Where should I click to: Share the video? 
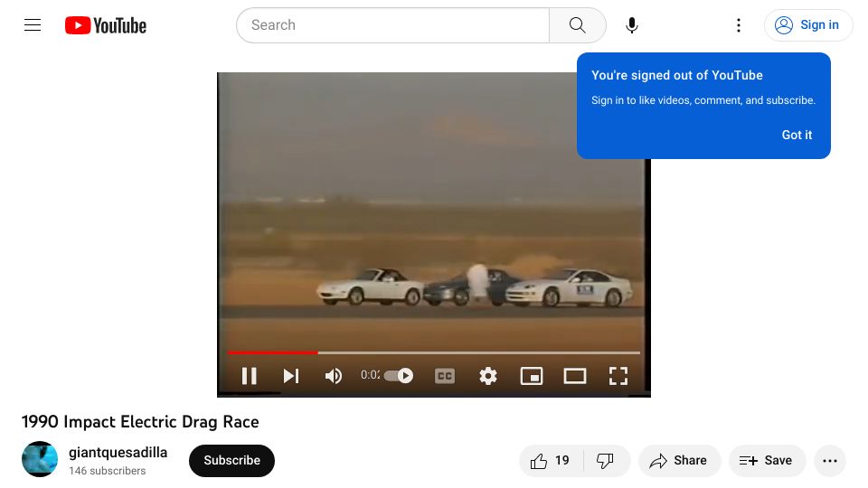(679, 460)
